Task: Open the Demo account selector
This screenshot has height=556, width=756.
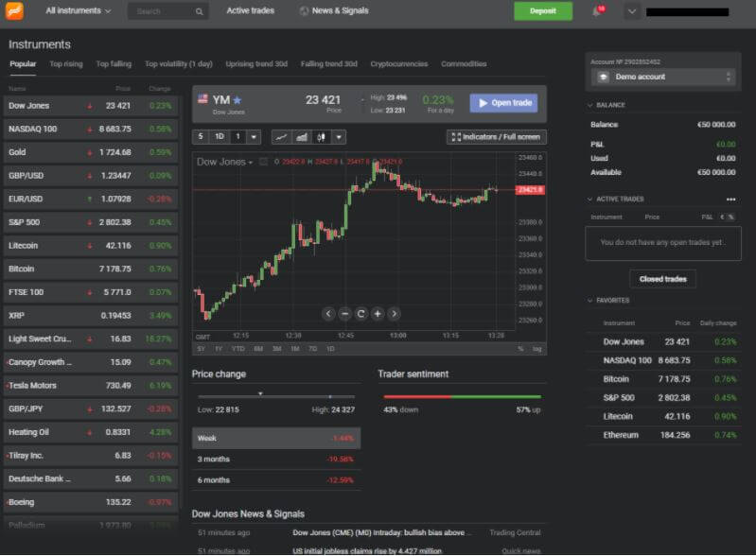Action: click(663, 78)
